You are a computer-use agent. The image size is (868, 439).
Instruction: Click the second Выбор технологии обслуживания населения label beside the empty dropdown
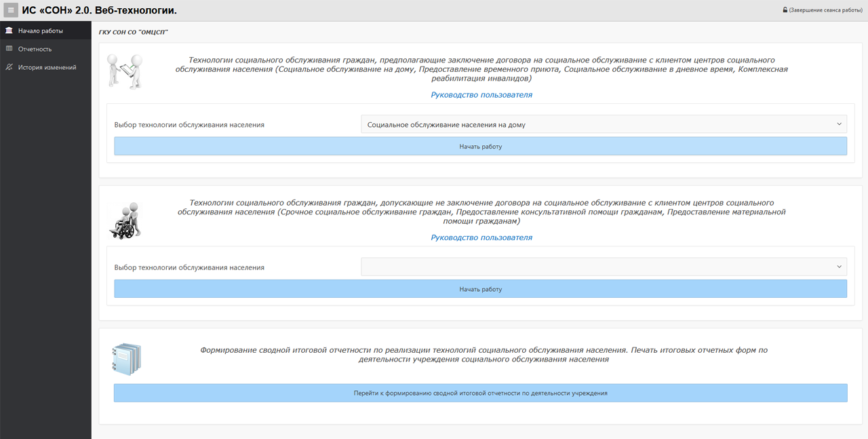(x=189, y=267)
